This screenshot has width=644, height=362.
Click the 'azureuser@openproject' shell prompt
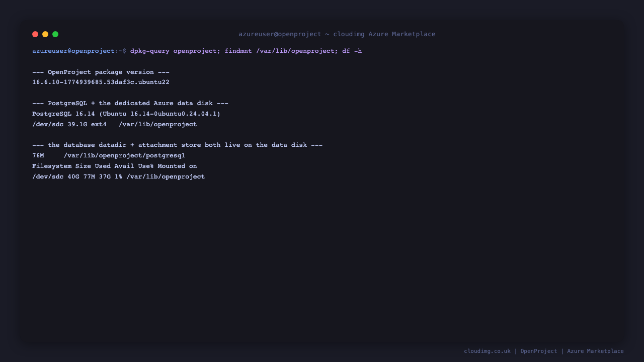(x=73, y=51)
